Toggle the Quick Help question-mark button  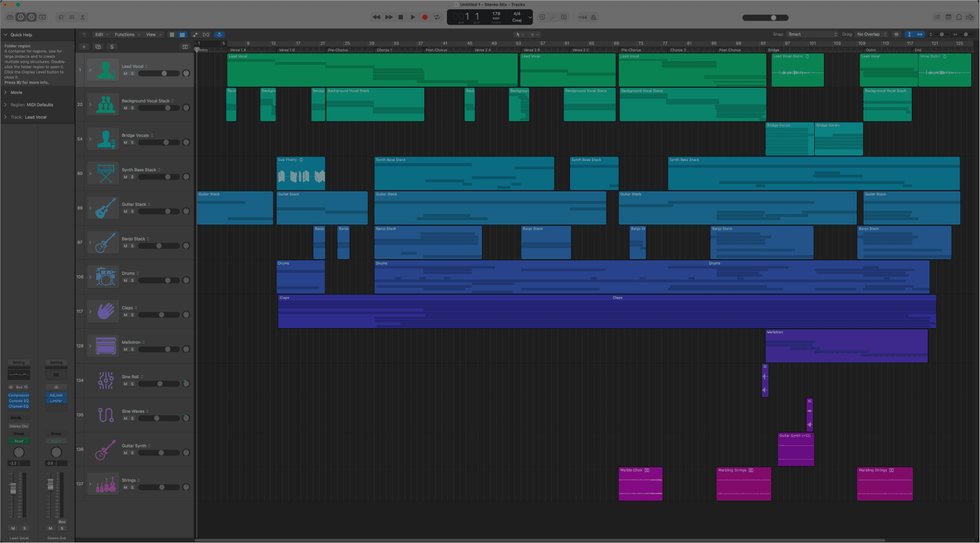pos(31,17)
